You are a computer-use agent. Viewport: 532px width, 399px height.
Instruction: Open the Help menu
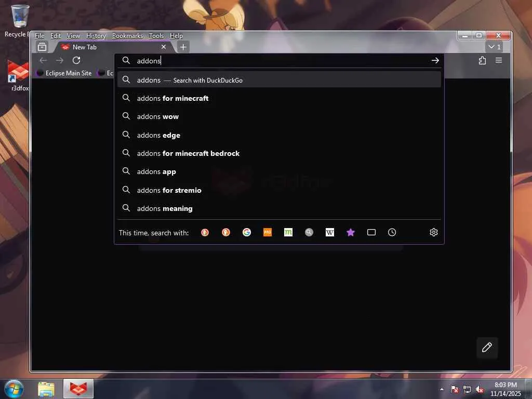pyautogui.click(x=176, y=36)
